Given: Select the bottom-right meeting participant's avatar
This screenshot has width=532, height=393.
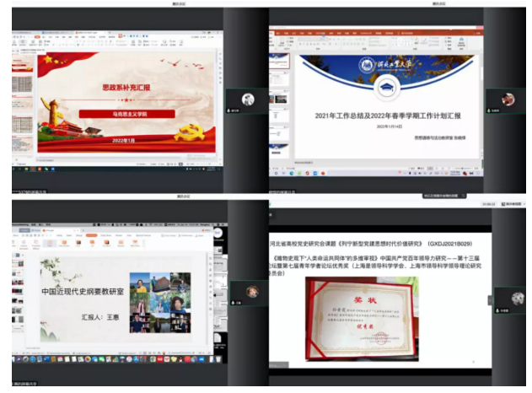Looking at the screenshot, I should click(x=517, y=298).
